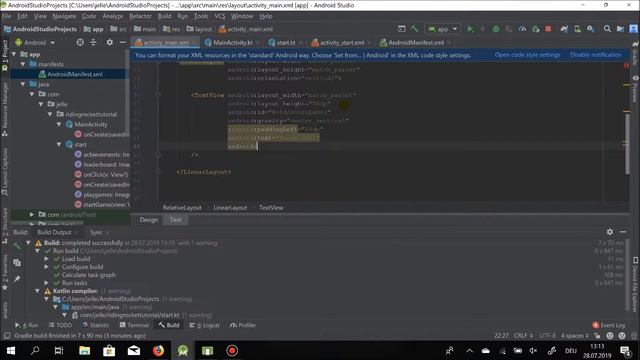Switch to the Sync tab in Build panel
640x360 pixels.
pos(96,232)
